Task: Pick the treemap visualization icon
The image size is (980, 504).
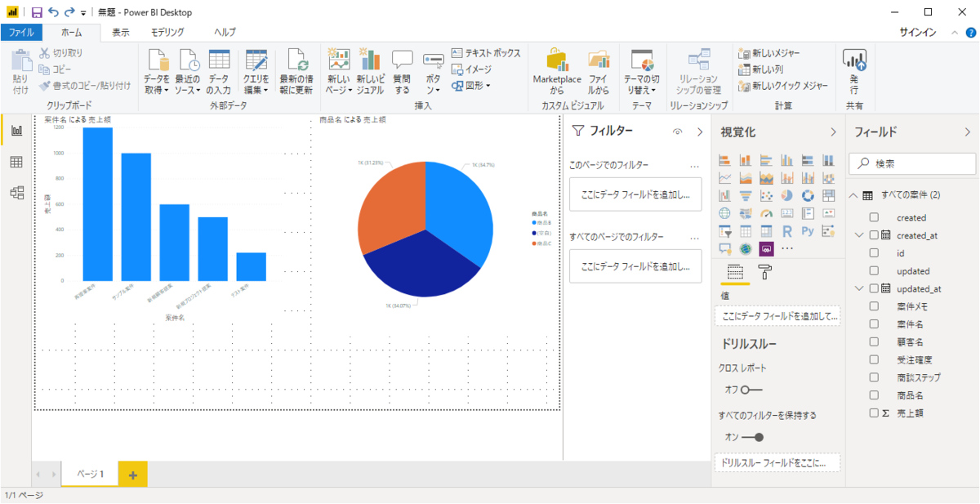Action: point(829,195)
